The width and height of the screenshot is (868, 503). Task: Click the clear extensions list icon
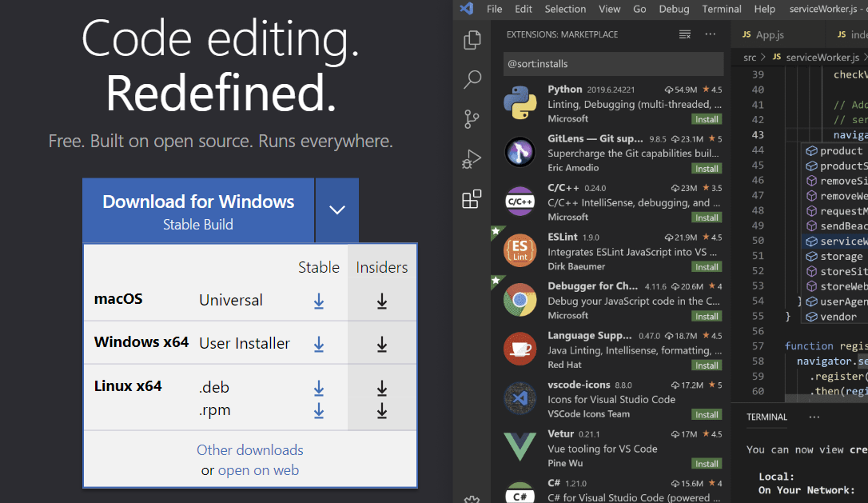click(x=685, y=34)
